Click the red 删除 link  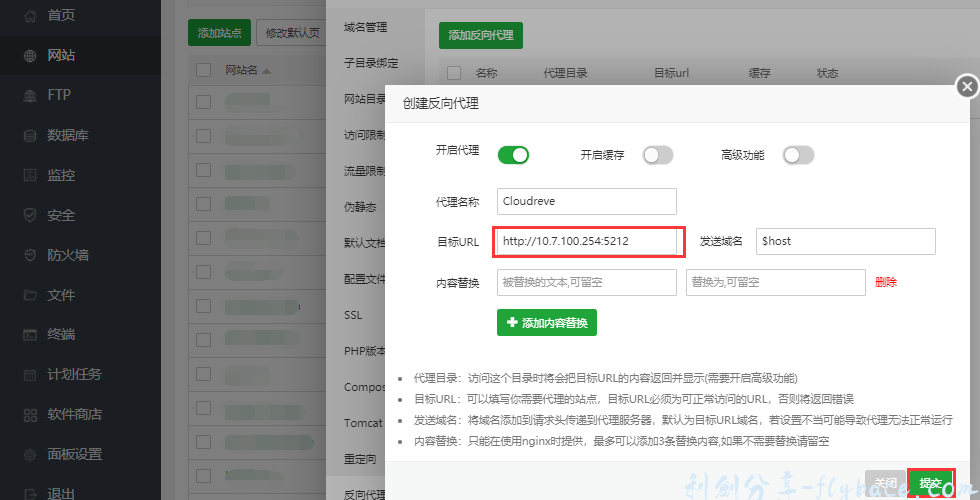pyautogui.click(x=886, y=282)
